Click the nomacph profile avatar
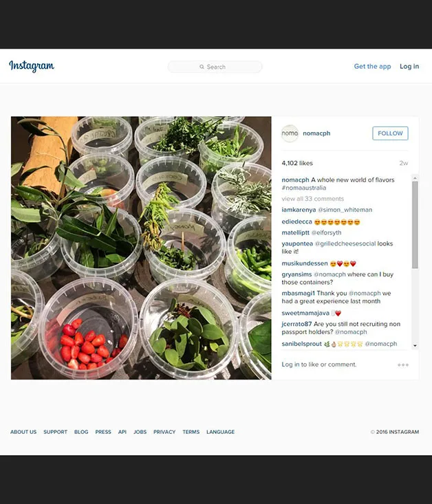The width and height of the screenshot is (432, 504). point(290,133)
